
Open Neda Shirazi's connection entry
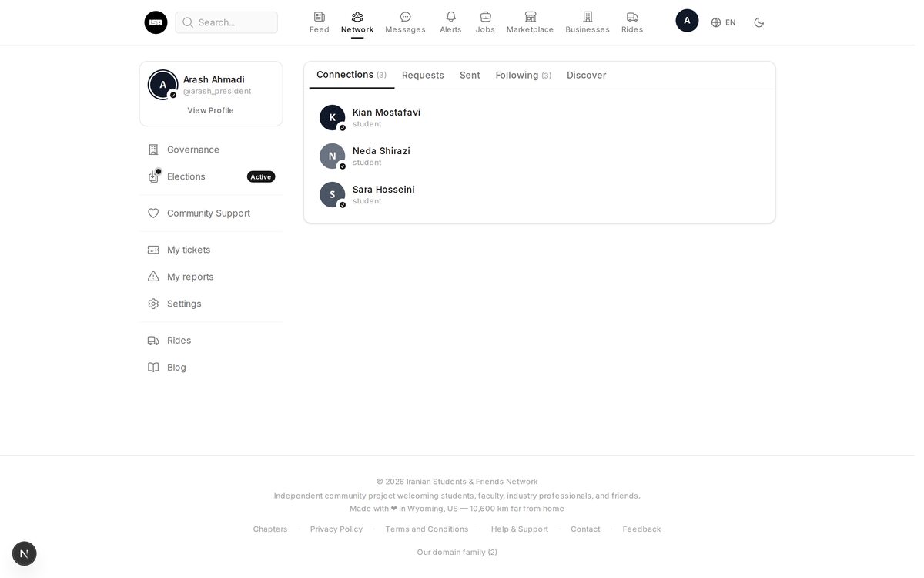(539, 156)
